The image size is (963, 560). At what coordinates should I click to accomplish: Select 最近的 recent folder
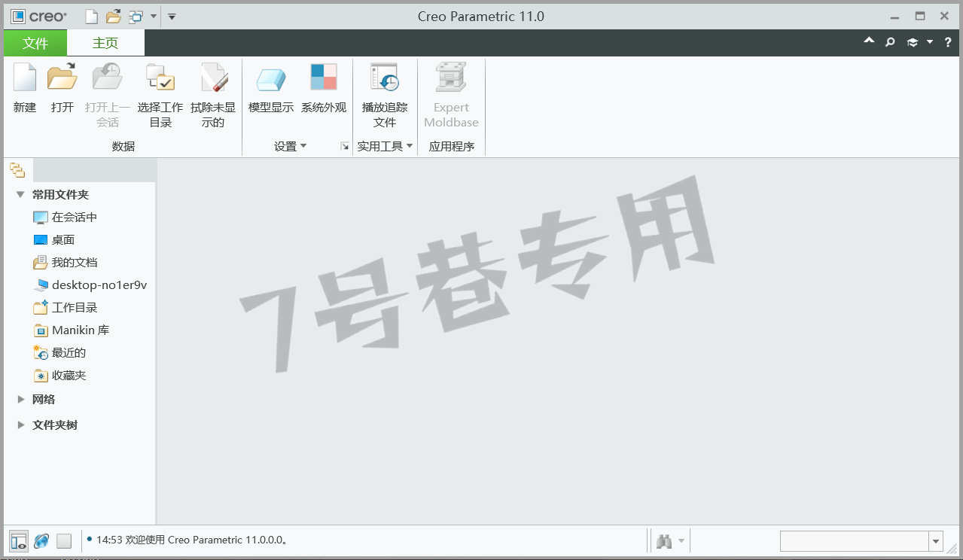(x=59, y=352)
